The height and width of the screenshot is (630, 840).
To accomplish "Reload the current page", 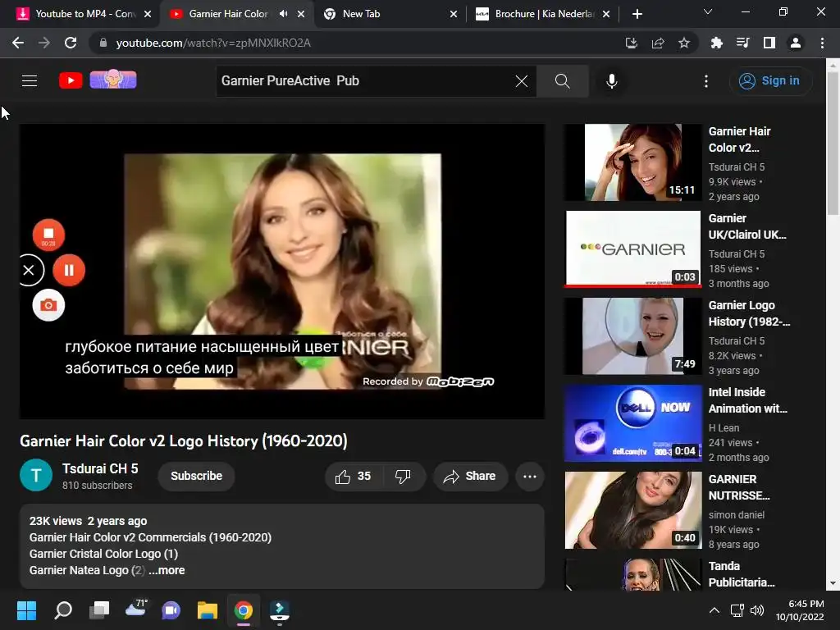I will 71,43.
